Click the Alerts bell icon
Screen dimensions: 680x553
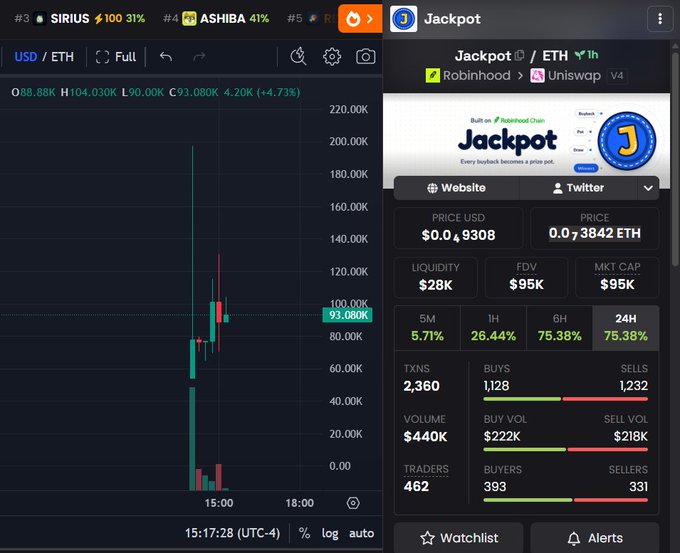(574, 538)
